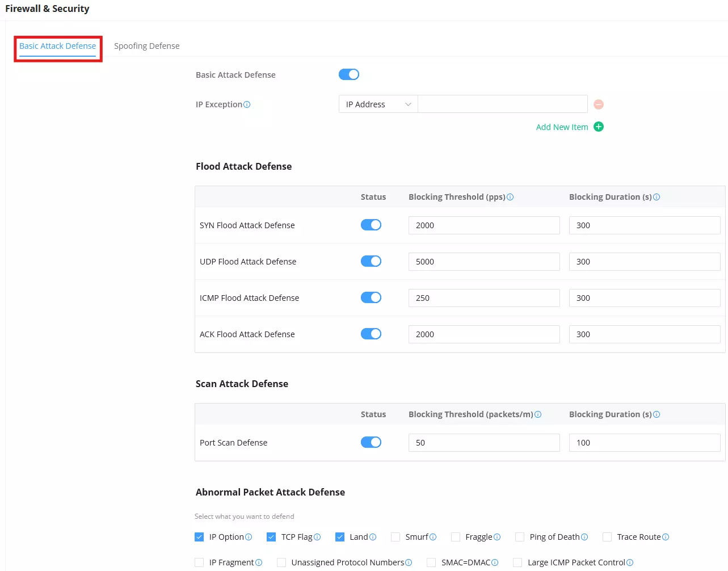
Task: Show info for Unassigned Protocol Numbers
Action: pyautogui.click(x=409, y=562)
